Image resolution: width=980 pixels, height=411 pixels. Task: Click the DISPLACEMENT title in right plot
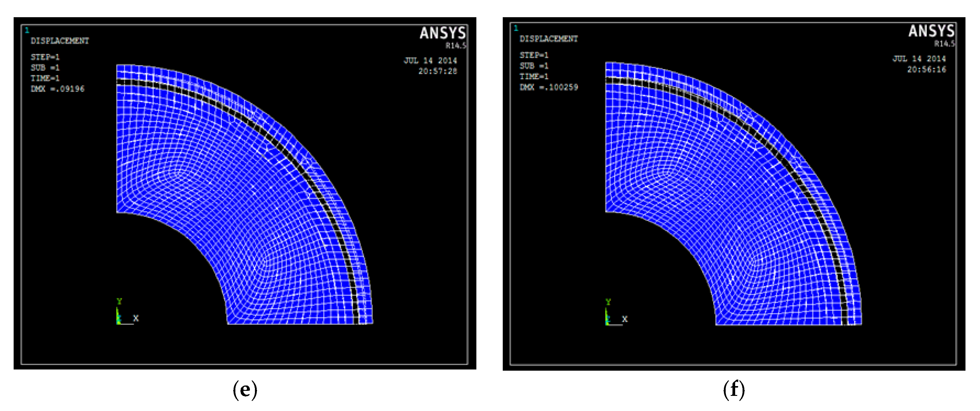tap(549, 39)
